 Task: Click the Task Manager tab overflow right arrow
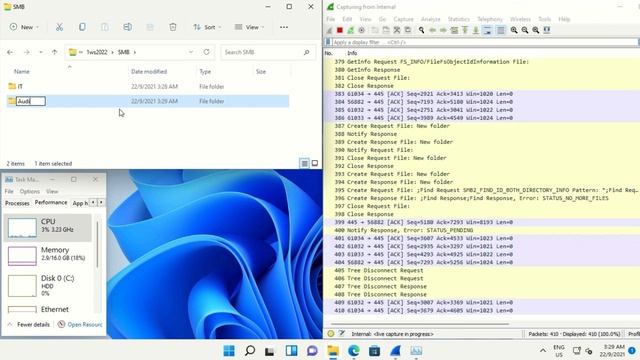pos(101,203)
